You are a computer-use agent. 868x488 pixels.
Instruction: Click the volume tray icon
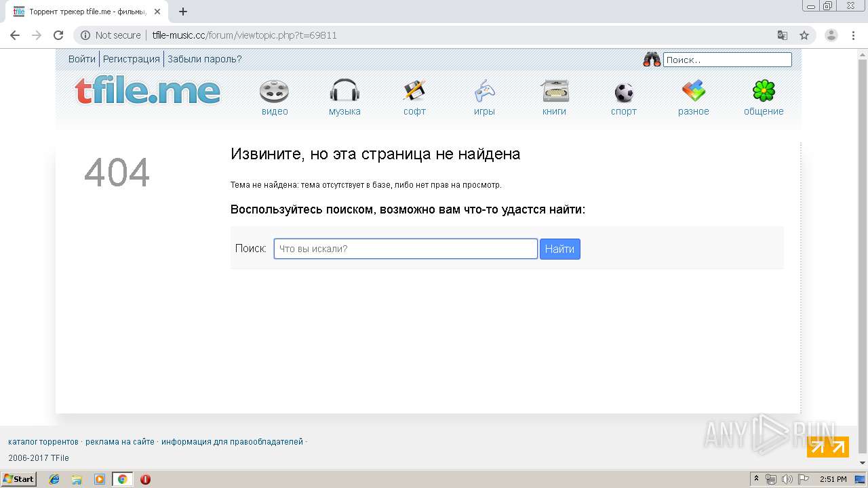787,479
